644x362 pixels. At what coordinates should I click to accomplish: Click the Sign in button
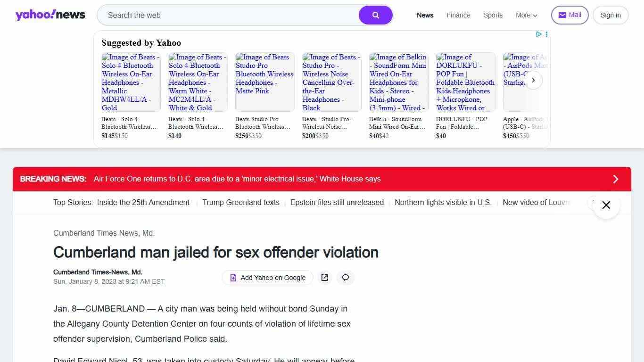(x=611, y=15)
